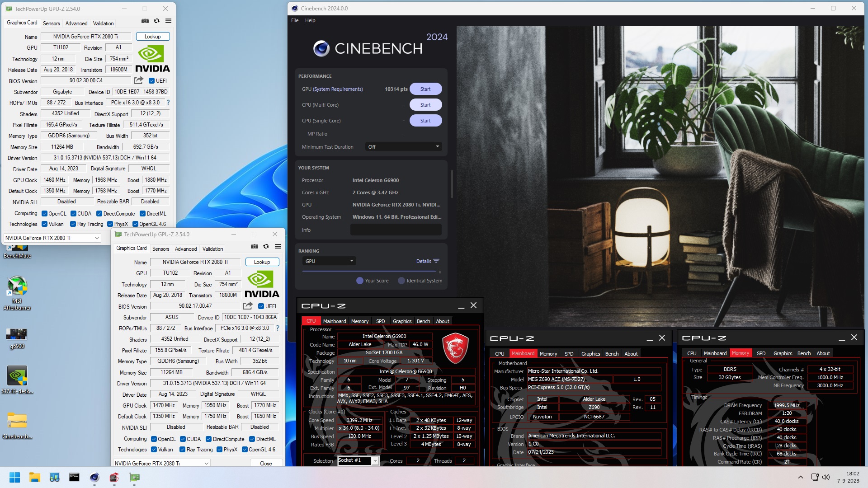The height and width of the screenshot is (488, 868).
Task: Start the CPU Multi Core benchmark
Action: click(425, 105)
